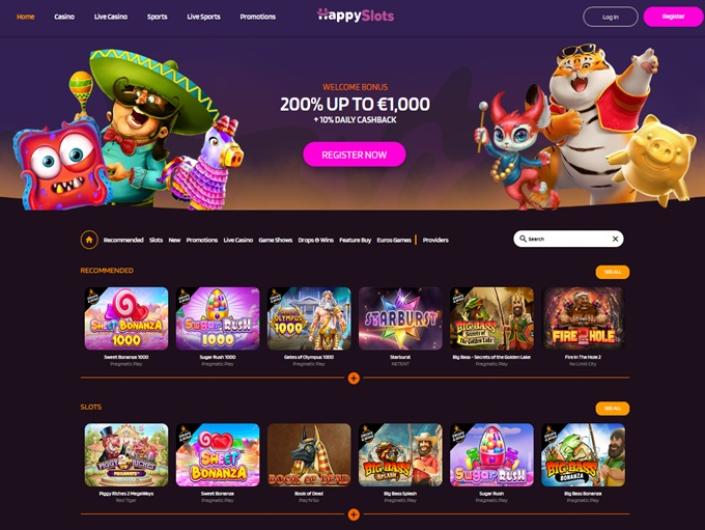Open the Starburst game thumbnail
The width and height of the screenshot is (705, 530).
[400, 318]
